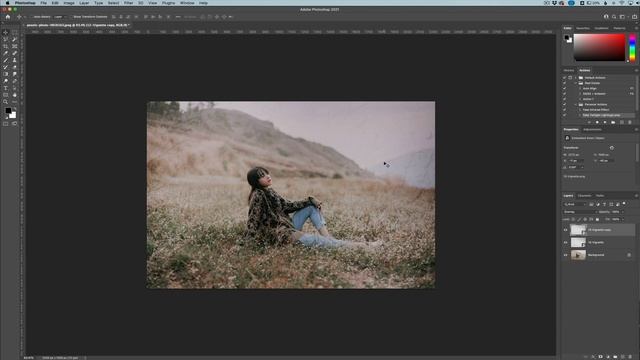Screen dimensions: 640x360
Task: Click the Record action button in Actions panel
Action: [597, 122]
